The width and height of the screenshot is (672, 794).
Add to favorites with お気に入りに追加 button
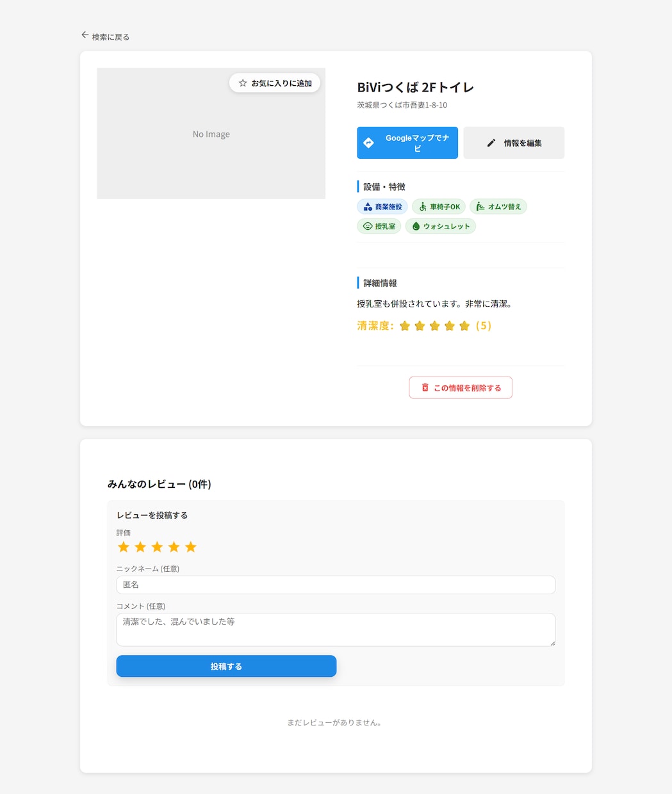pos(275,83)
